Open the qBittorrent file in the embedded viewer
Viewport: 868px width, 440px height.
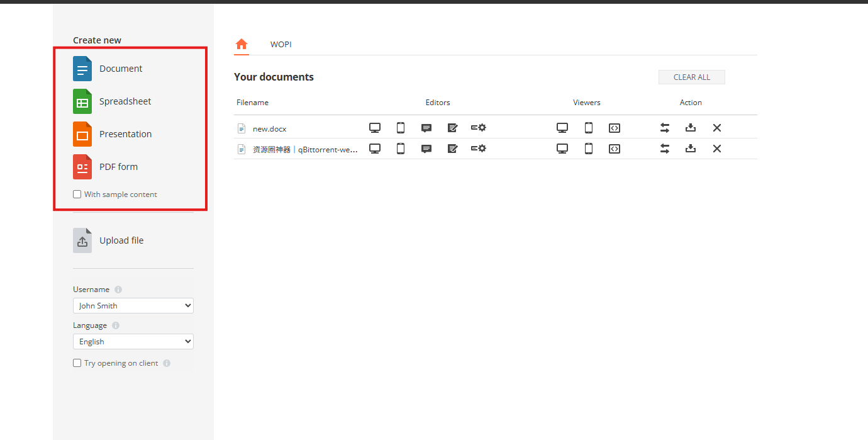[615, 149]
